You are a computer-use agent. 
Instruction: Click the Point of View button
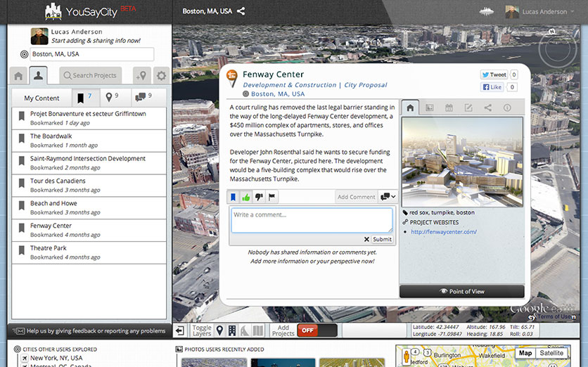click(462, 291)
